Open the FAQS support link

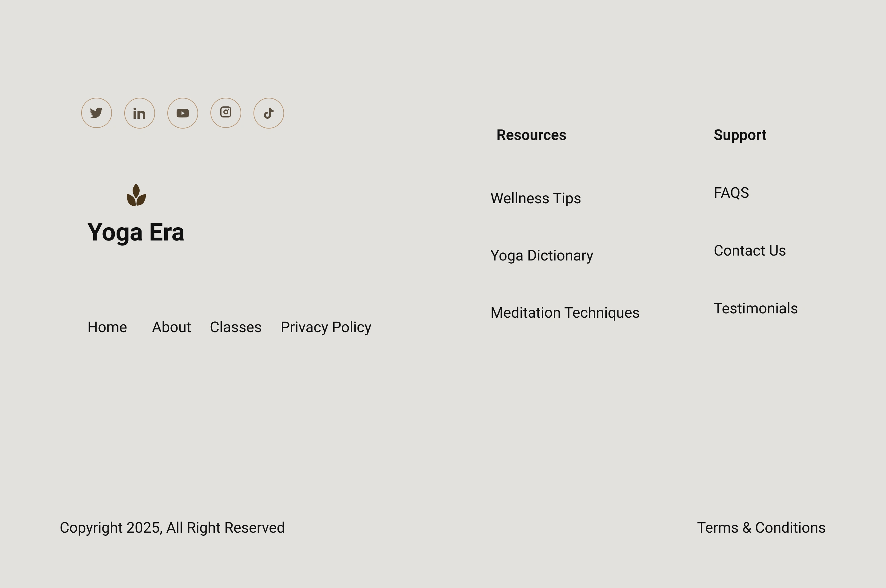coord(731,193)
